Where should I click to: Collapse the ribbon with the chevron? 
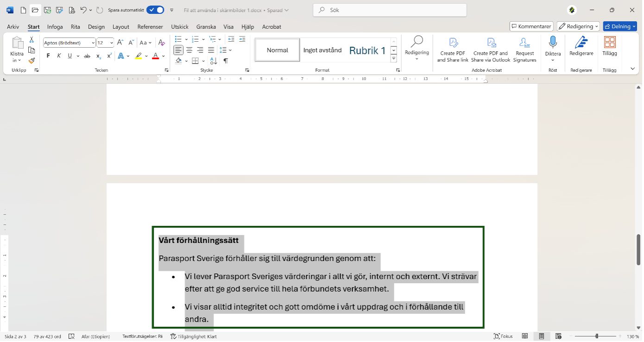(633, 68)
